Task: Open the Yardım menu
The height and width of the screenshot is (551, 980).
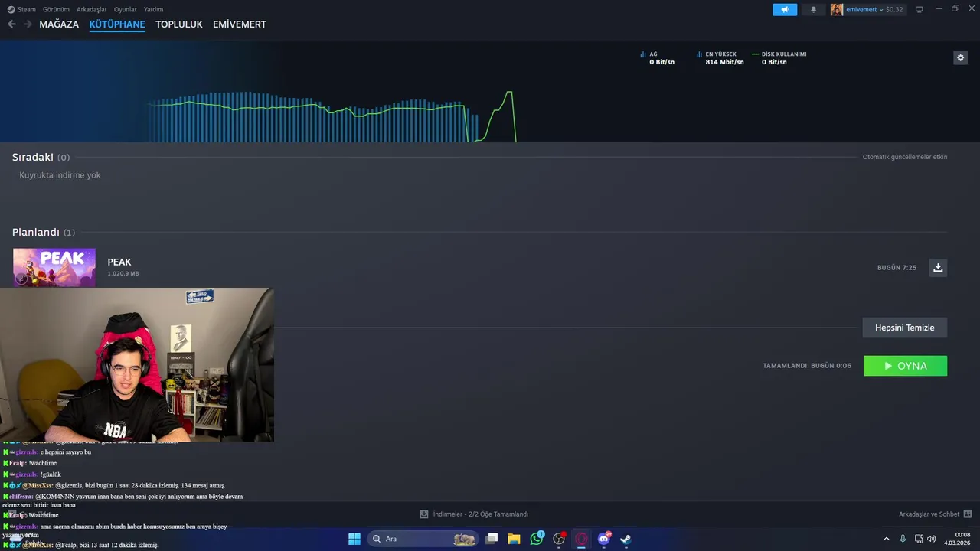Action: coord(153,9)
